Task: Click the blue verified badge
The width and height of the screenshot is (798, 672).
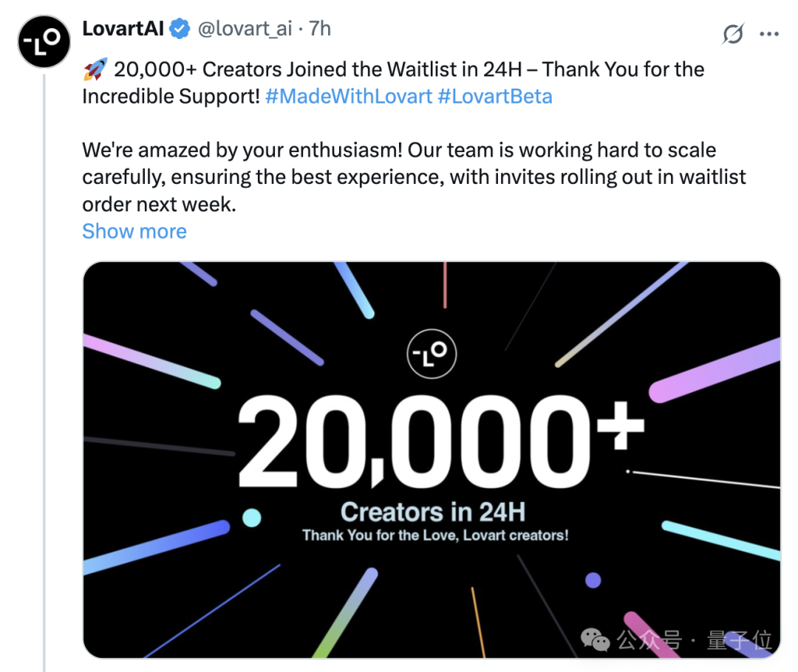Action: coord(180,29)
